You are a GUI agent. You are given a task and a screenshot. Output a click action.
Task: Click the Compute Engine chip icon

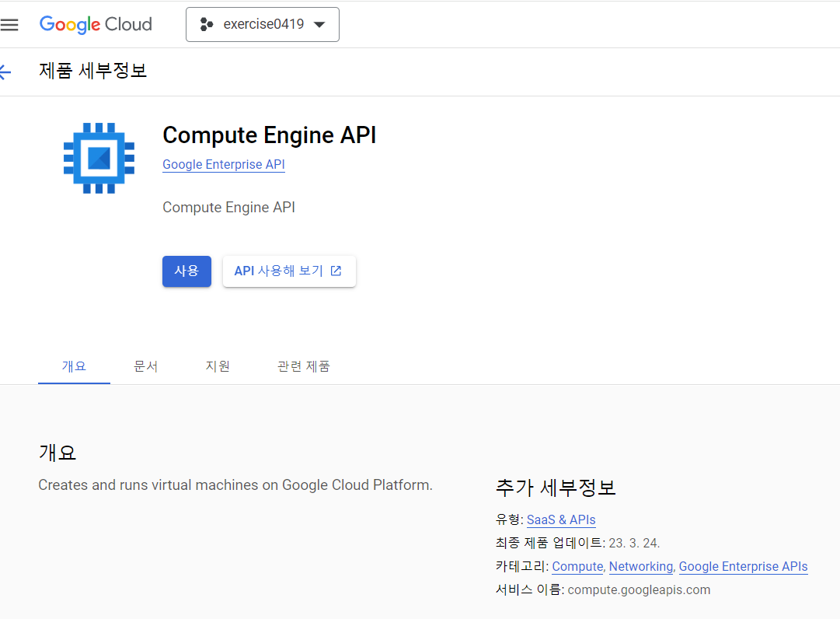[99, 158]
